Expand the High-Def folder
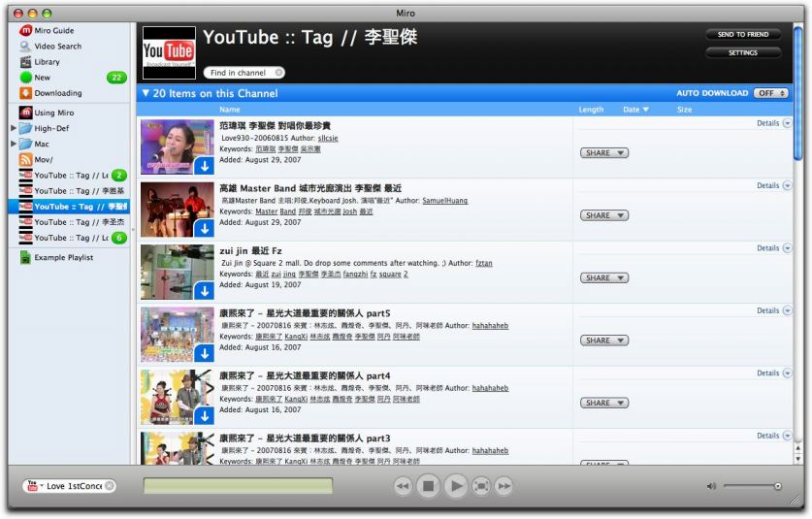The image size is (812, 519). 14,128
